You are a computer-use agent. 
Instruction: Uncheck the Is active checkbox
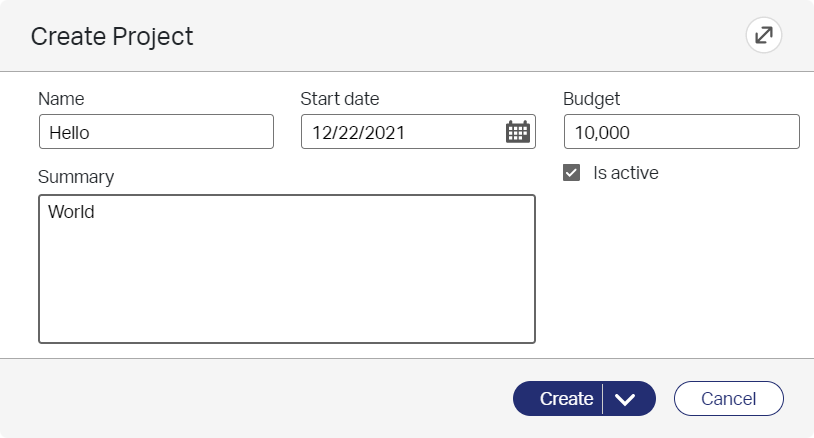(572, 173)
